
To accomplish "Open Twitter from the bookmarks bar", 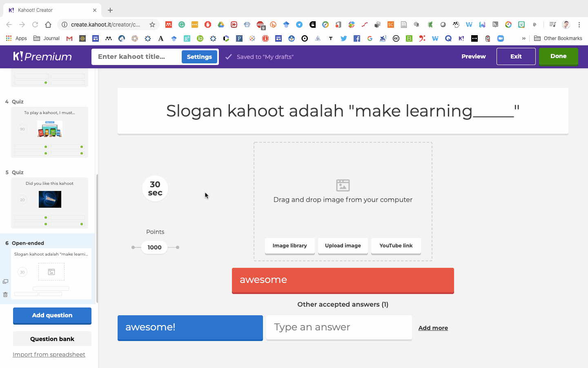I will [x=343, y=38].
